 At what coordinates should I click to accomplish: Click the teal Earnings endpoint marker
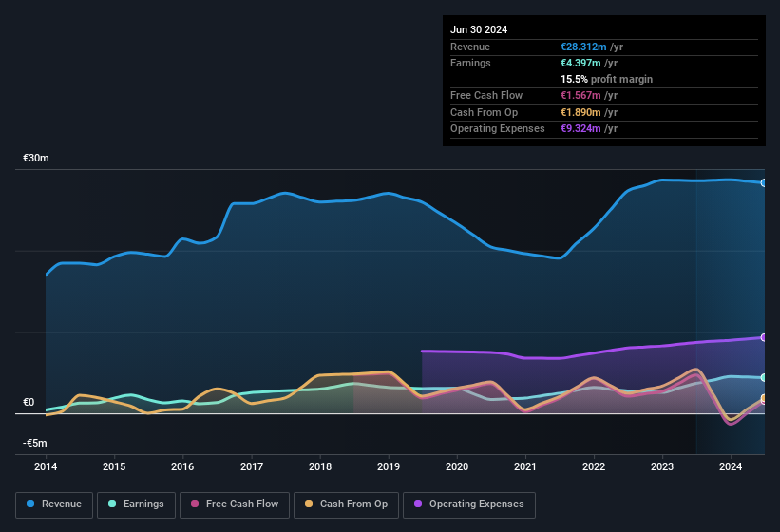[x=763, y=377]
